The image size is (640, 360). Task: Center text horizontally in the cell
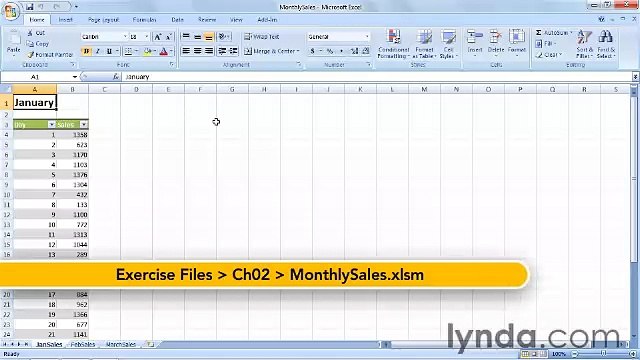[x=197, y=51]
